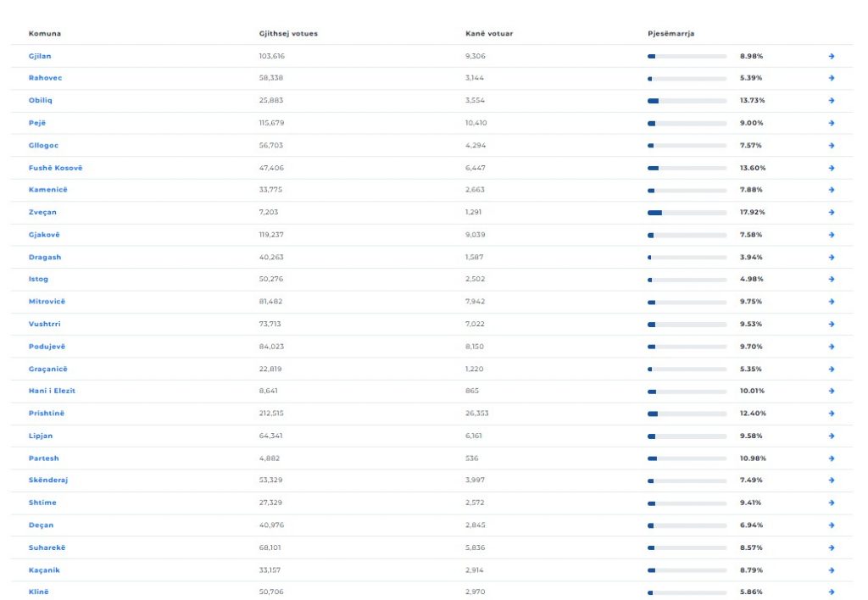Open details arrow for Prishtinë row
The width and height of the screenshot is (868, 600).
[x=832, y=414]
